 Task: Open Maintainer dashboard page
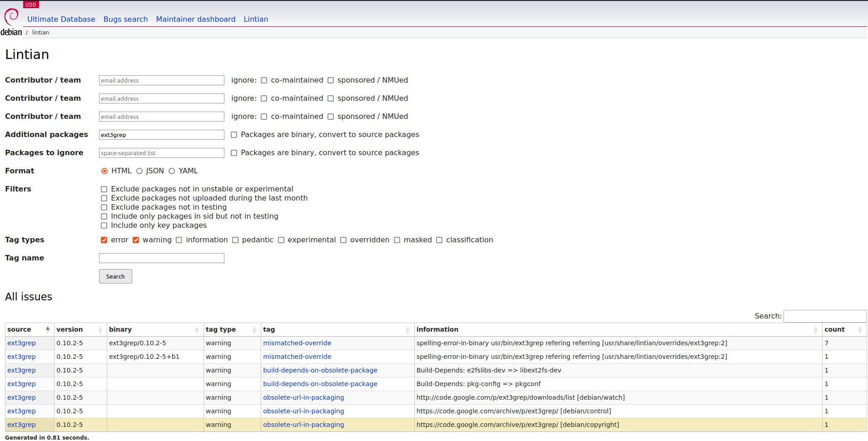[x=196, y=19]
